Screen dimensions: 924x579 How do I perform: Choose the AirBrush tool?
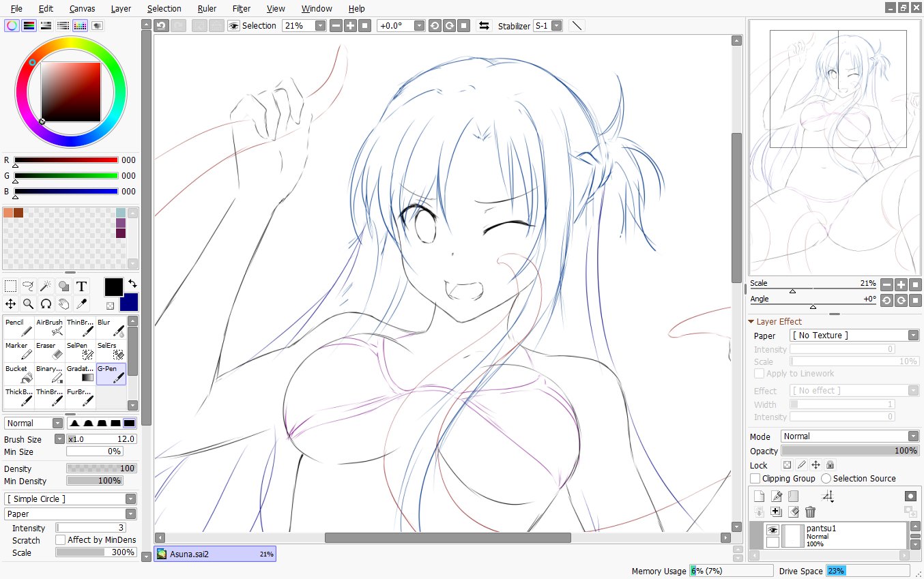[49, 327]
